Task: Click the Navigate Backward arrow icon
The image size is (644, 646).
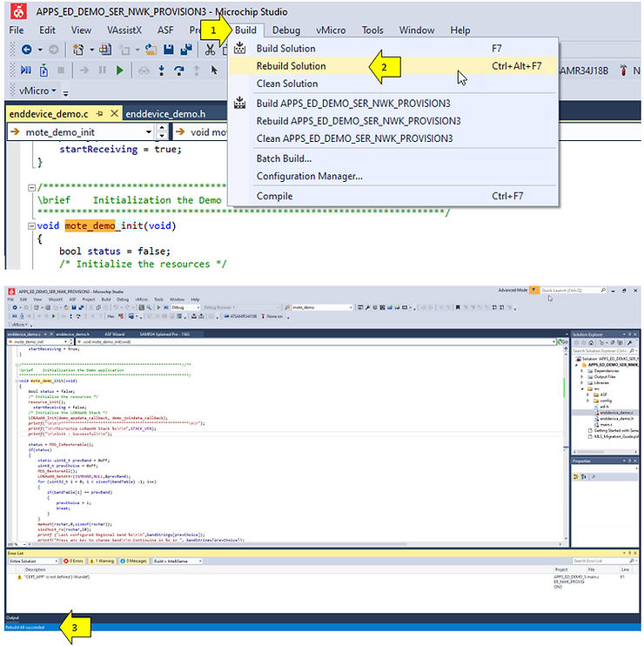Action: [26, 50]
